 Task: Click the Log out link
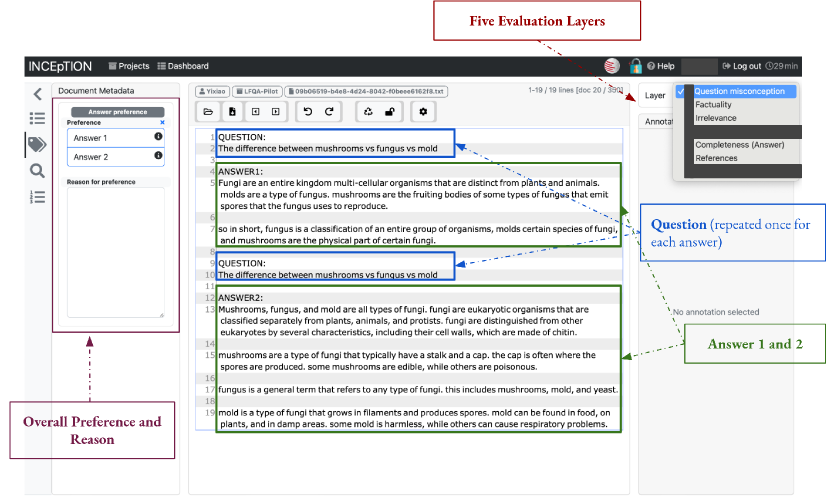tap(741, 66)
